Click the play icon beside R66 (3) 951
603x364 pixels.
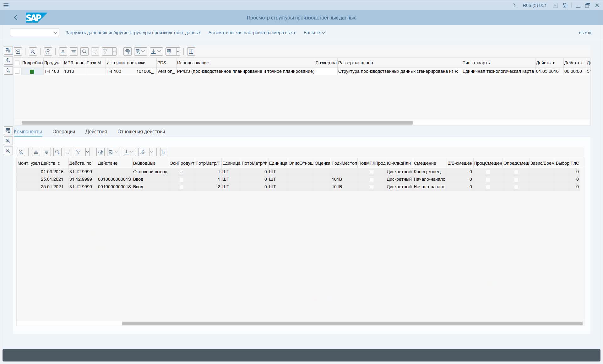coord(555,5)
